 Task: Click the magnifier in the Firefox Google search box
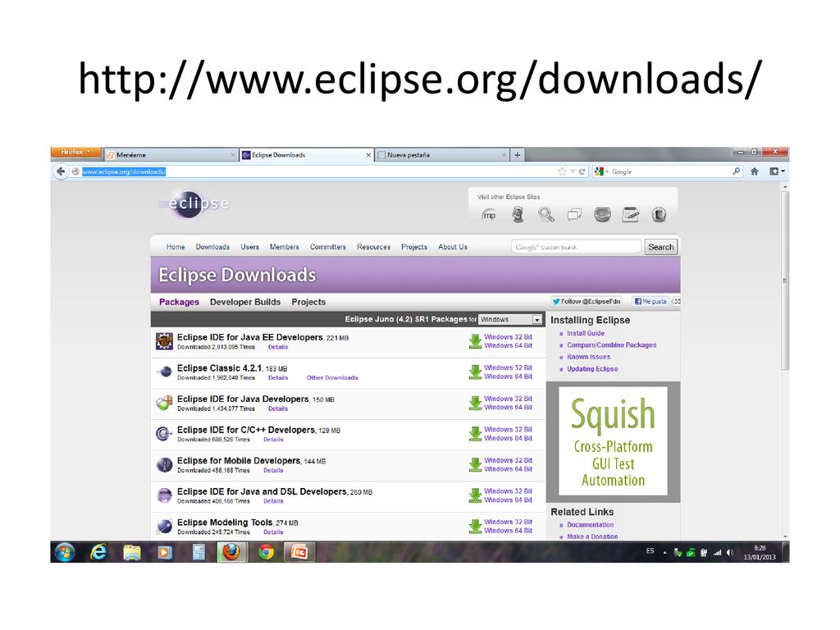click(737, 171)
